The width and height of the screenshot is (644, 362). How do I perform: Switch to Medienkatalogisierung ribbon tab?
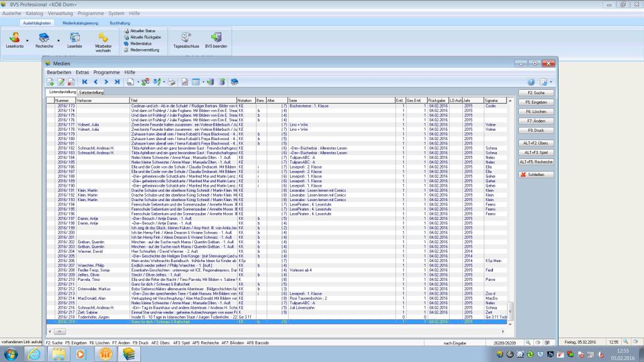tap(80, 23)
